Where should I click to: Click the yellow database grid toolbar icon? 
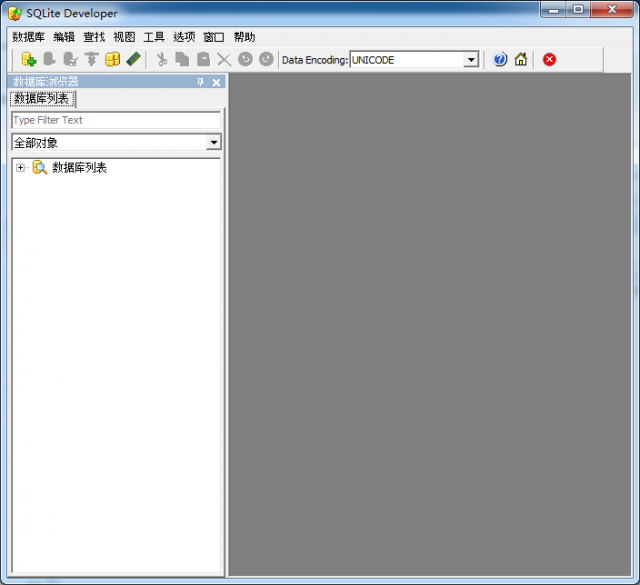tap(113, 60)
